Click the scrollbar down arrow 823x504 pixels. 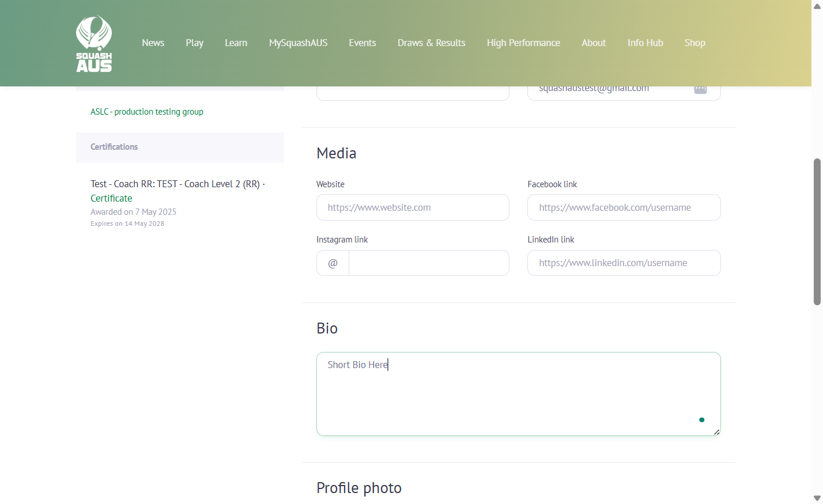click(817, 498)
